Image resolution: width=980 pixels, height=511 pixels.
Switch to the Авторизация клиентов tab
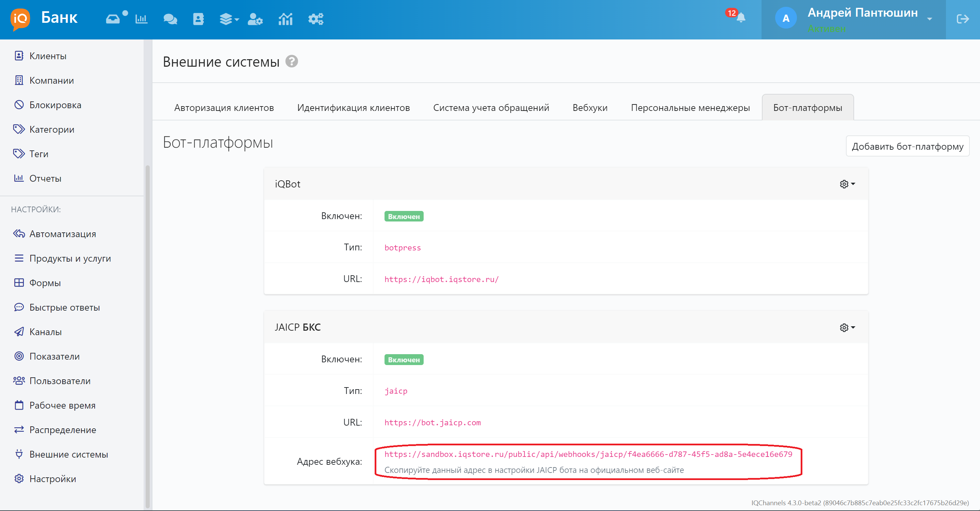224,108
